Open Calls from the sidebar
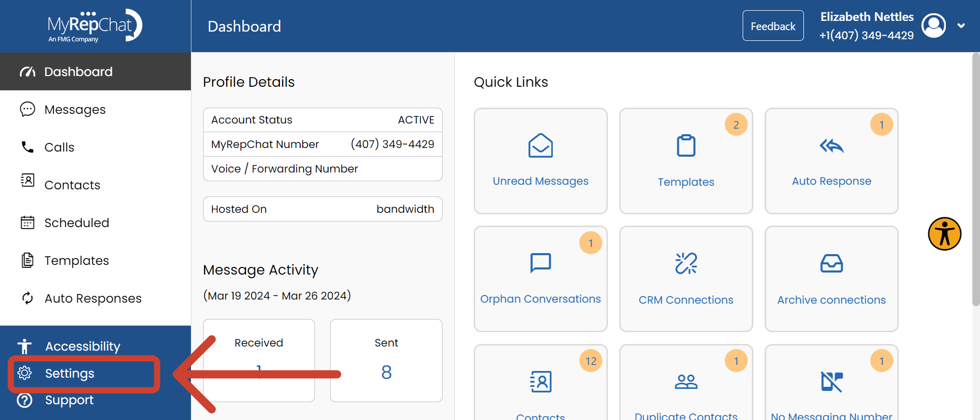 pyautogui.click(x=95, y=147)
